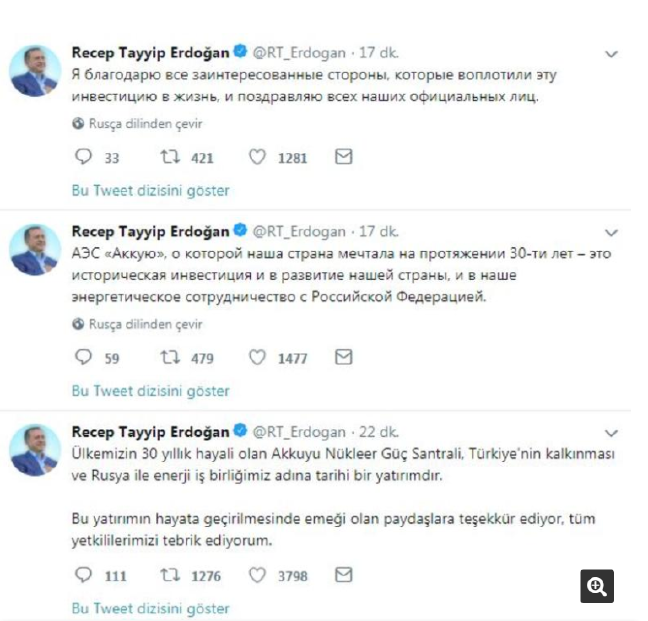Reply to the Turkish tweet with 111 replies

(83, 575)
